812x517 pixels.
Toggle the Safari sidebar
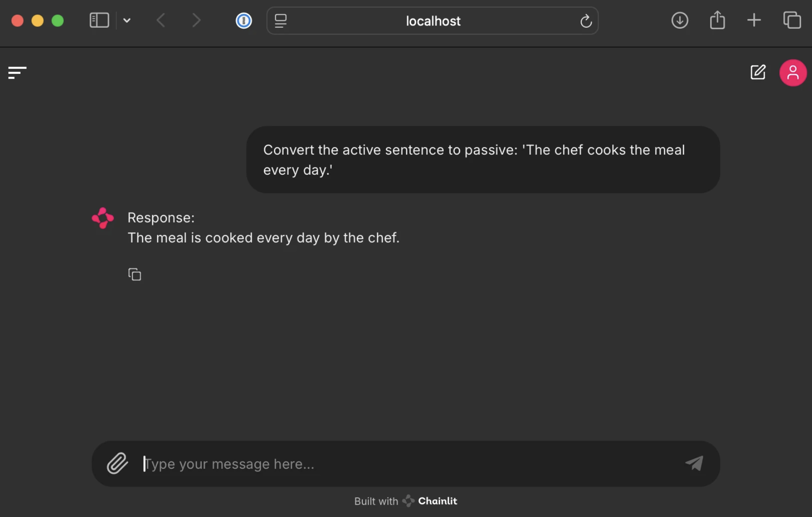coord(99,20)
